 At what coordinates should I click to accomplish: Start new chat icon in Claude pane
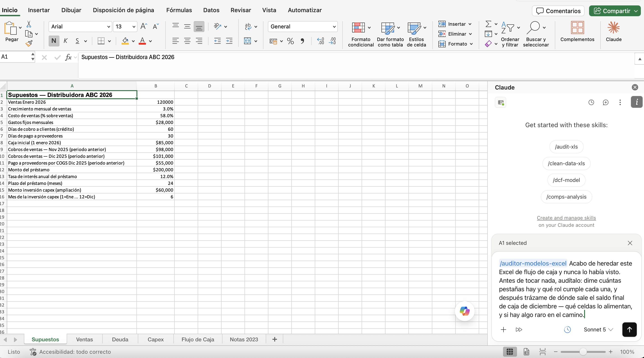[605, 102]
